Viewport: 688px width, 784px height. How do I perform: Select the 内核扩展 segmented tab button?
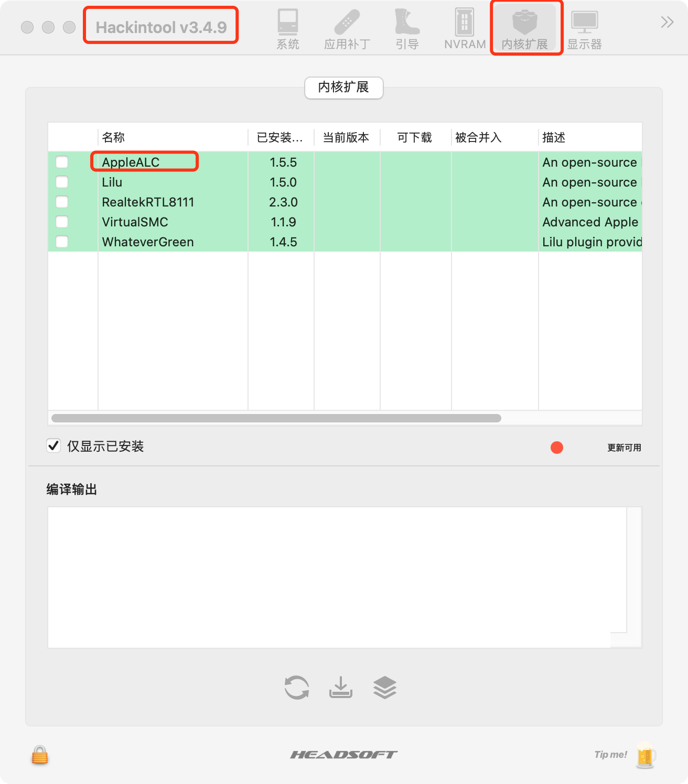(x=344, y=88)
